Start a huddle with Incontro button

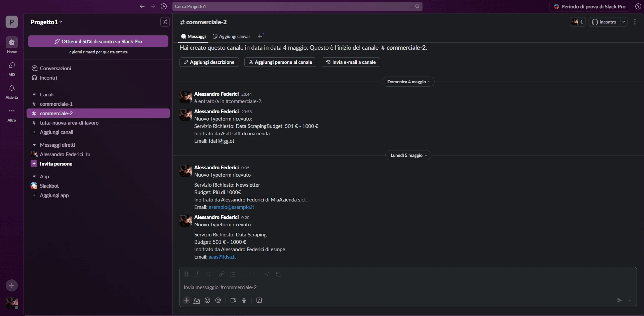(604, 22)
